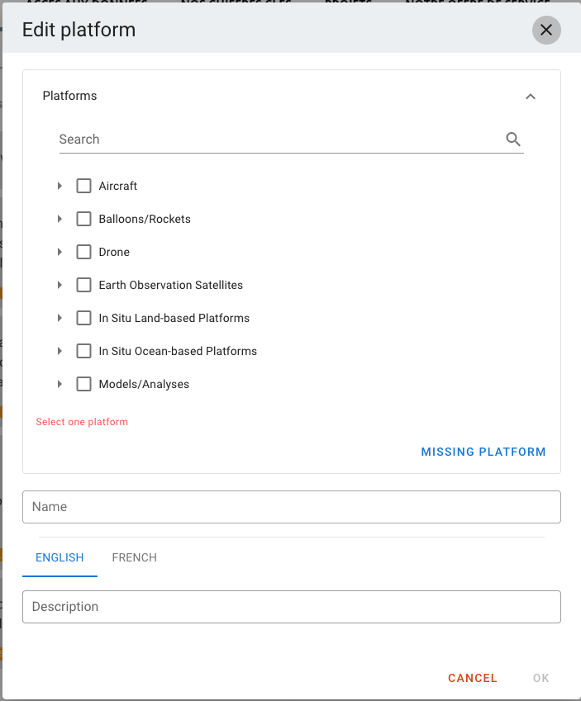Image resolution: width=581 pixels, height=702 pixels.
Task: Select the English tab
Action: point(60,557)
